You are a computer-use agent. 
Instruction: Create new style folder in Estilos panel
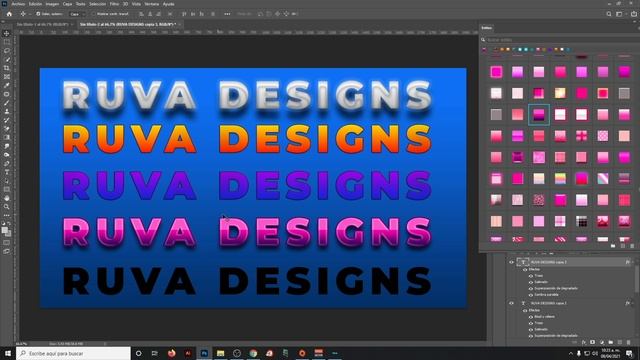[x=613, y=246]
